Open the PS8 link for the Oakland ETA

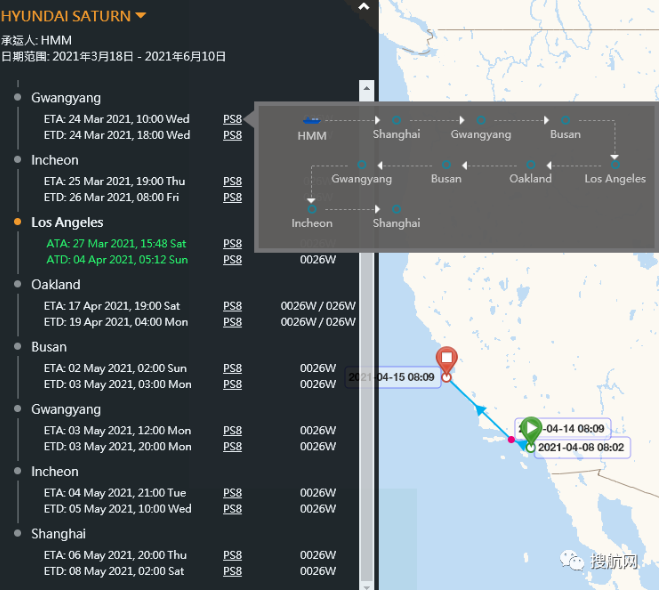[x=232, y=306]
